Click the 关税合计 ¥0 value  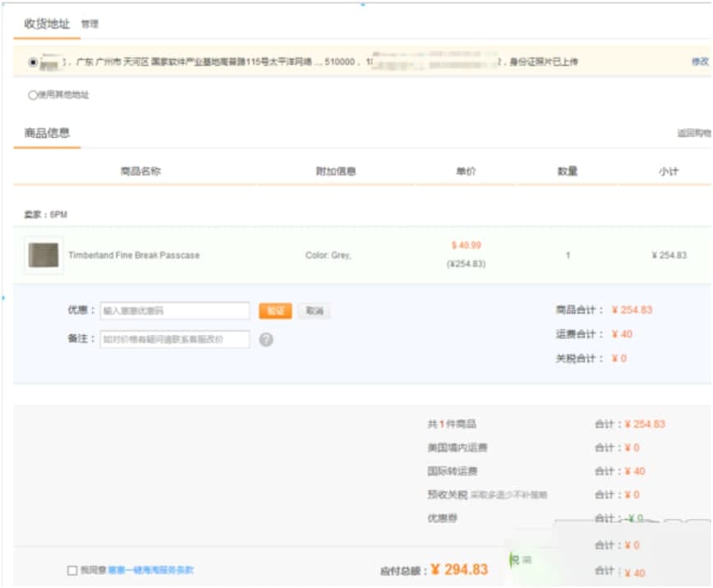(x=619, y=358)
